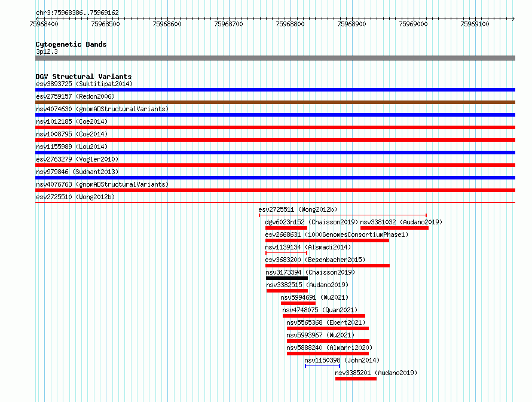Screen dimensions: 532x402
Task: Select nsv1139134 (Alsmadi2014) variant label
Action: (x=308, y=247)
